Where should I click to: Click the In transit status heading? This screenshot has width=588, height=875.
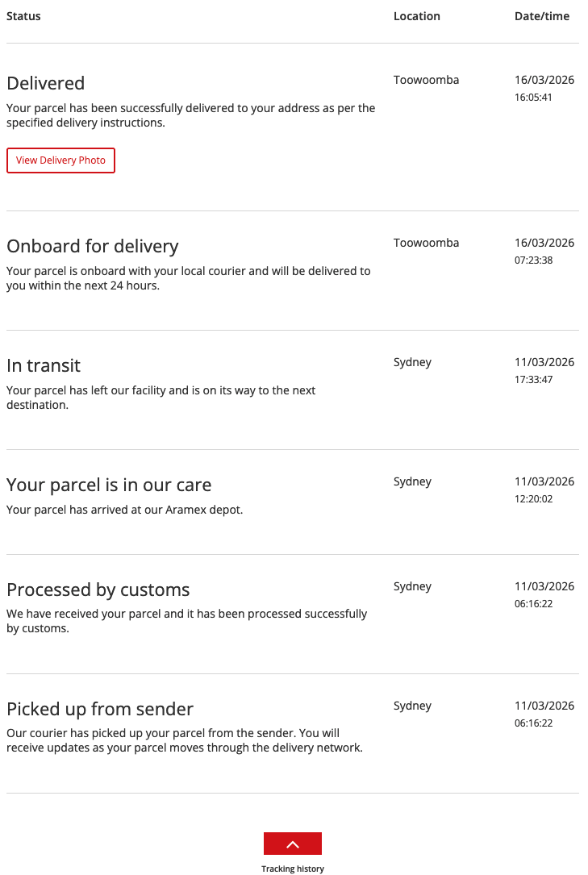click(44, 365)
